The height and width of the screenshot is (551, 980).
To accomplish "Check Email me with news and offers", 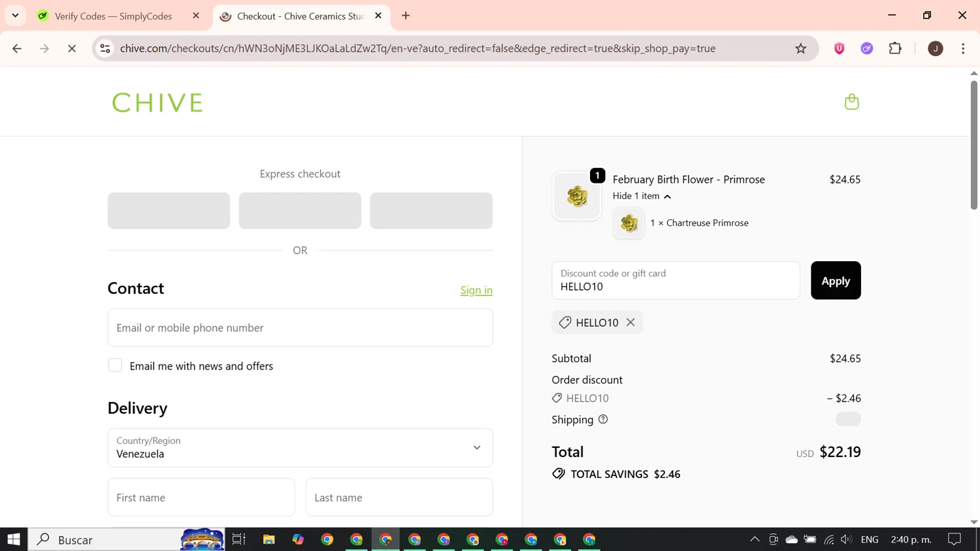I will point(115,366).
